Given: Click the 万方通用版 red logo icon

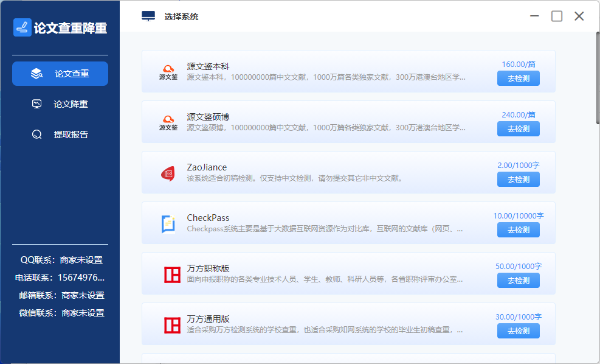Looking at the screenshot, I should [172, 325].
